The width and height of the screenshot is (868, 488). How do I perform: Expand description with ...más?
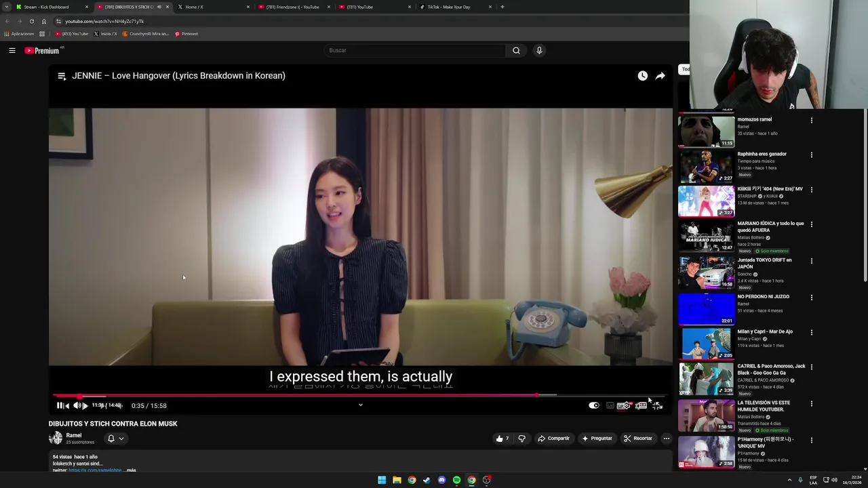click(x=130, y=470)
